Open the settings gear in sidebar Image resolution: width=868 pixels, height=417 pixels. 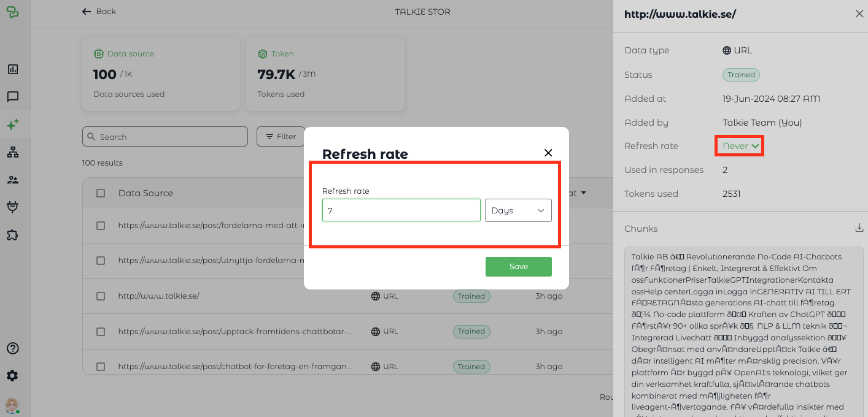13,376
